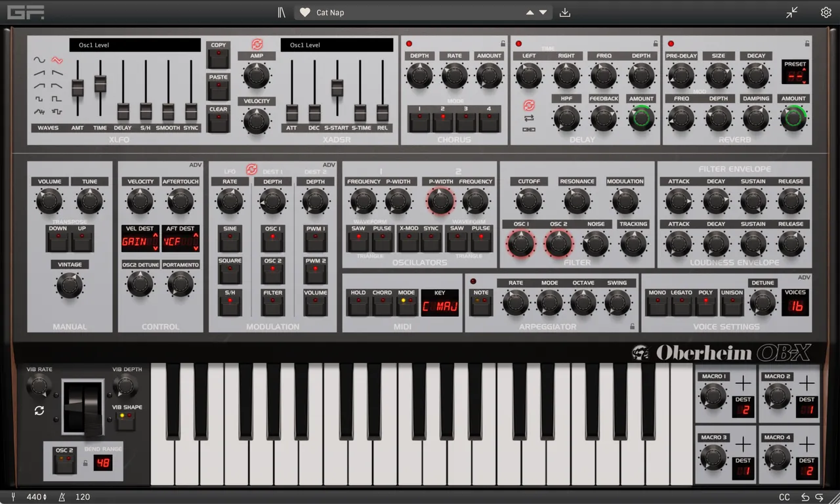Click the red sync icon above AMP
The width and height of the screenshot is (840, 504).
click(257, 45)
